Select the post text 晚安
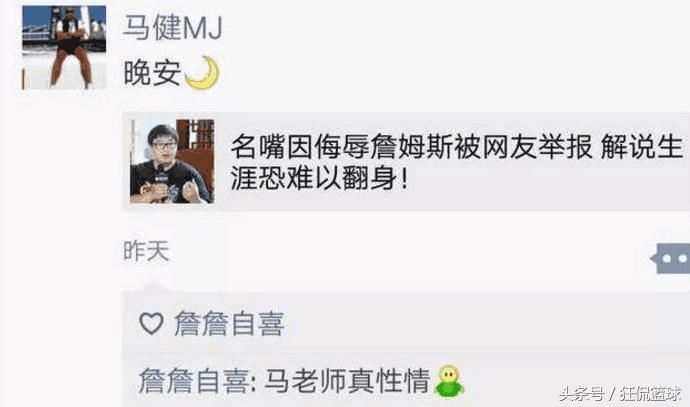This screenshot has width=690, height=407. pos(152,73)
